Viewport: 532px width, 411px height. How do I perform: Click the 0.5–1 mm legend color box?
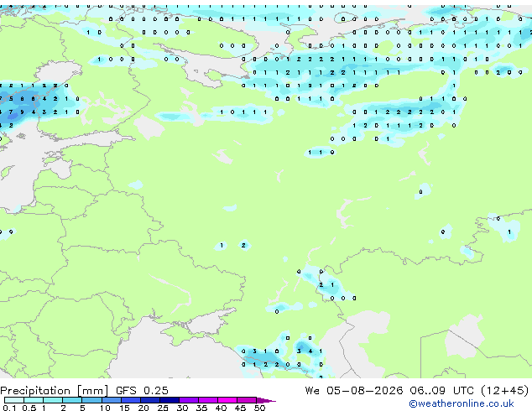tap(34, 400)
